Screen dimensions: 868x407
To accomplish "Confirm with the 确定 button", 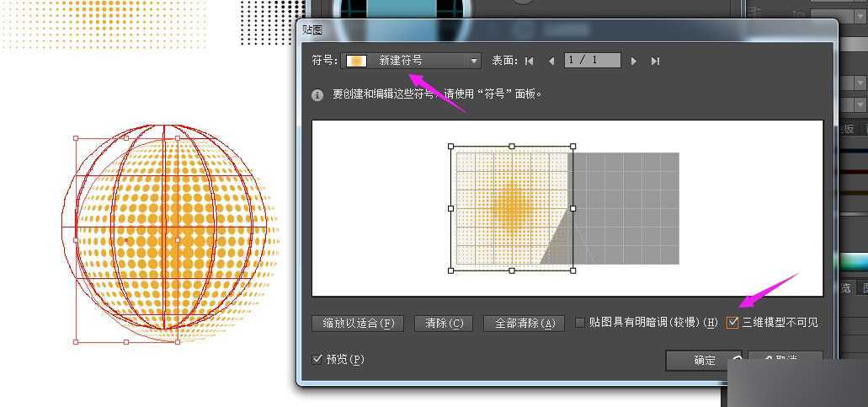I will coord(704,361).
